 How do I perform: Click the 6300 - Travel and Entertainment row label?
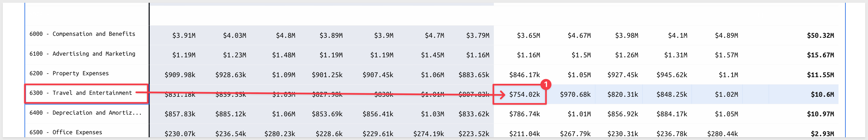pos(81,93)
